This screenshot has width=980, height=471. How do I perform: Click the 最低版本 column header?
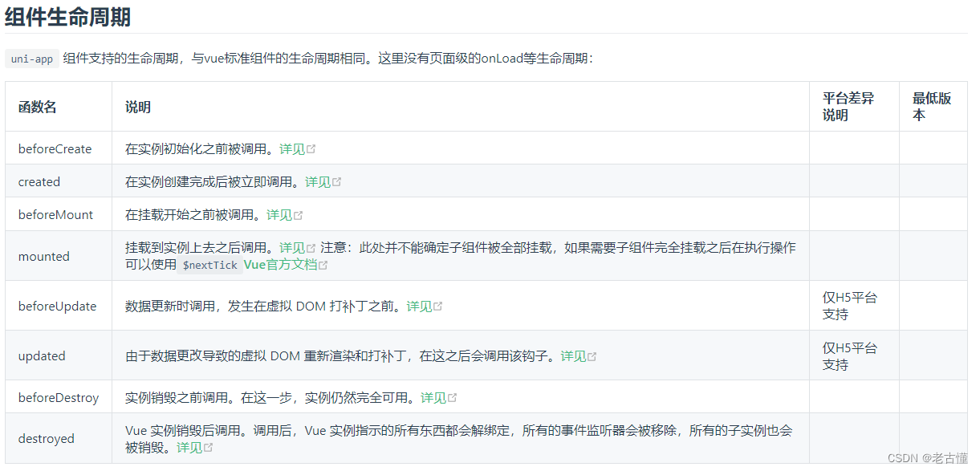(x=932, y=107)
